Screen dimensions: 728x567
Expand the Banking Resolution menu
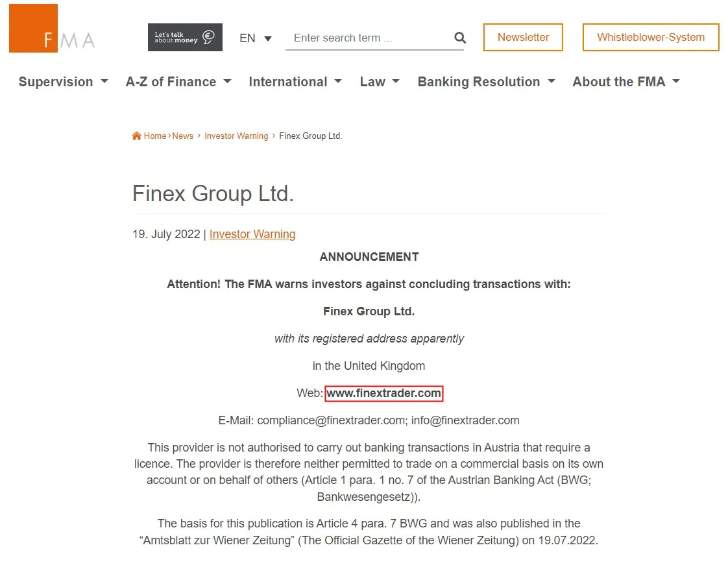click(x=486, y=82)
